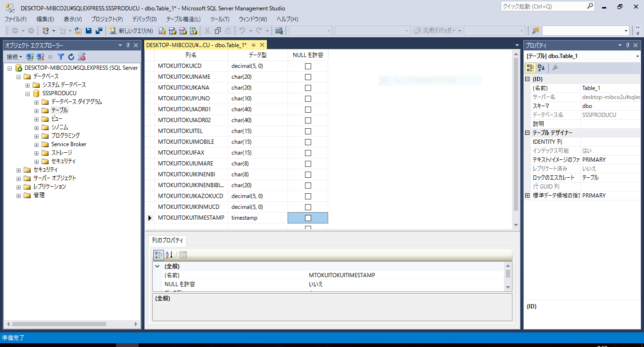Pin the Object Explorer panel
This screenshot has height=347, width=644.
tap(128, 45)
